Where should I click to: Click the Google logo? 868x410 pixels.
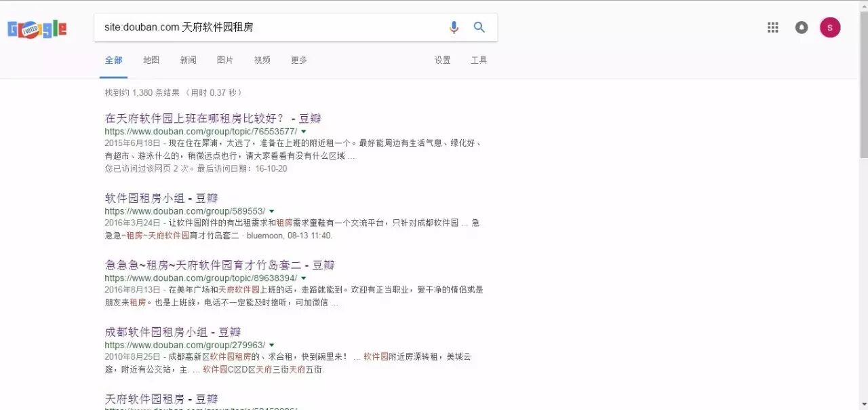click(37, 29)
